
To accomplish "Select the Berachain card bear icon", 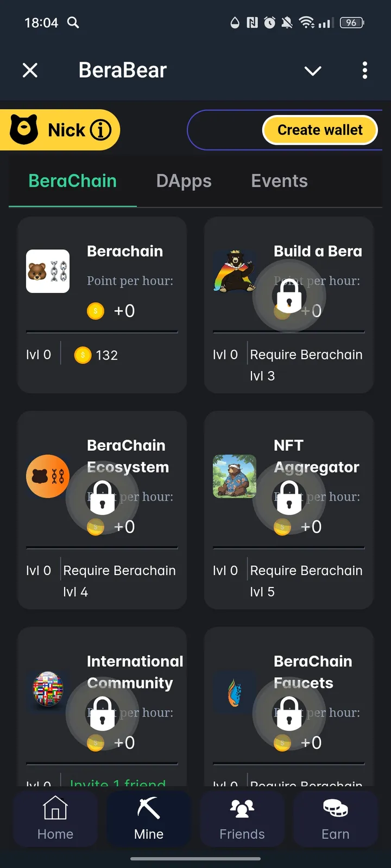I will point(48,271).
